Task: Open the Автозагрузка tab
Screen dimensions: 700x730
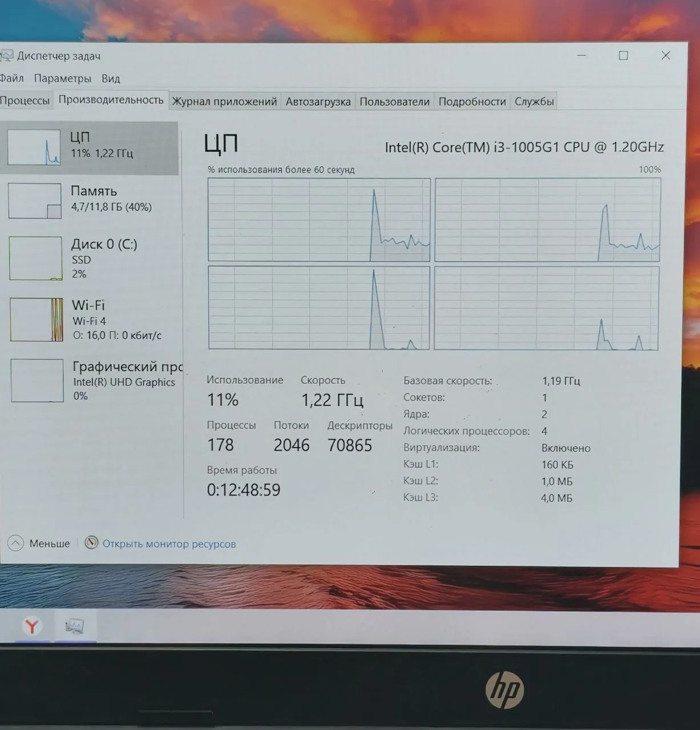Action: [318, 102]
